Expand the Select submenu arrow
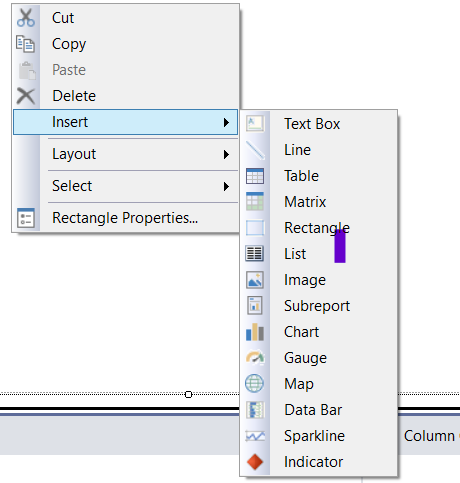This screenshot has height=483, width=460. 226,186
